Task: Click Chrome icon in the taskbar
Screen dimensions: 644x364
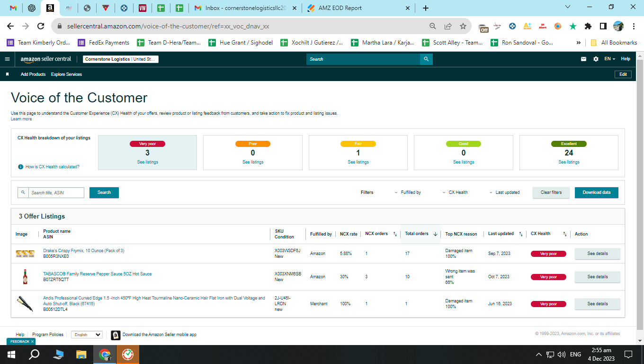Action: point(105,354)
